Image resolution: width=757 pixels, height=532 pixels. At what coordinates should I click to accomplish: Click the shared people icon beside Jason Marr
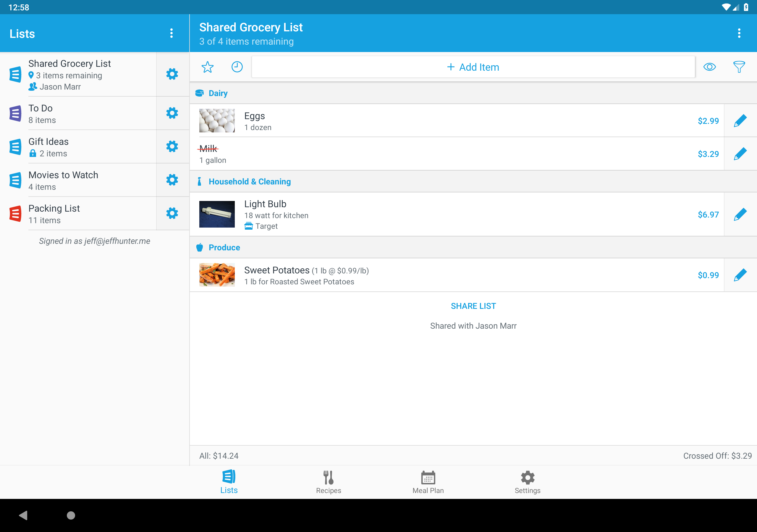coord(33,87)
